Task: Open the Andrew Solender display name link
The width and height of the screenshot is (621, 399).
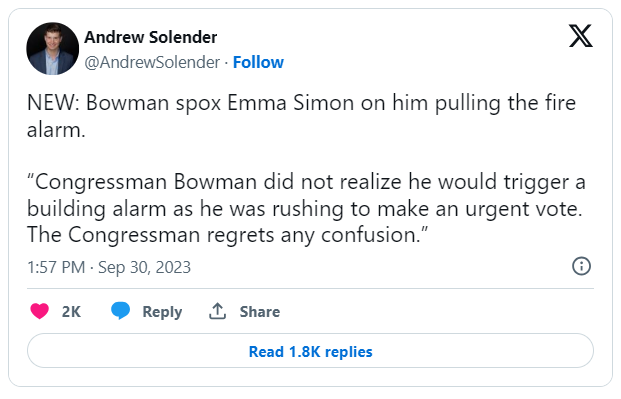Action: click(150, 37)
